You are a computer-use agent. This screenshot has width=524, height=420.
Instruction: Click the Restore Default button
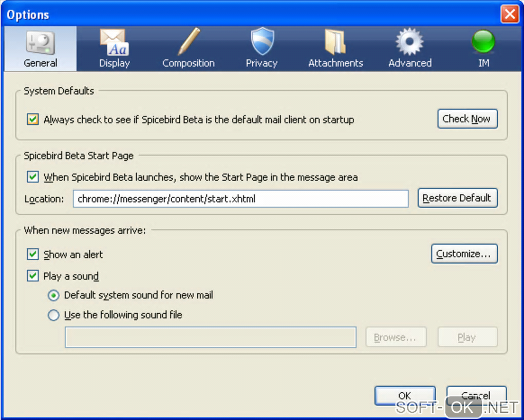458,198
